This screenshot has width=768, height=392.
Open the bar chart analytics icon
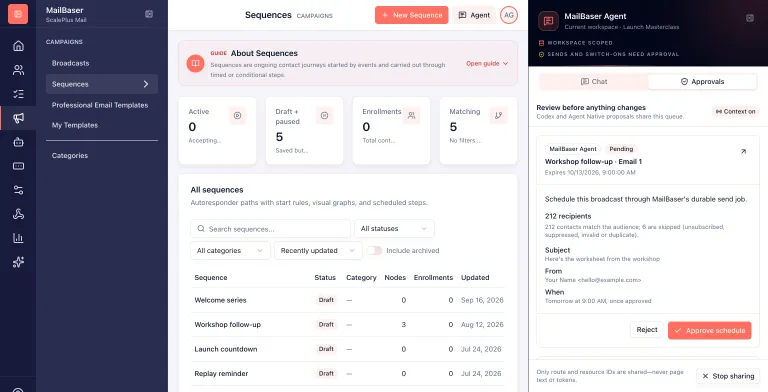[18, 238]
